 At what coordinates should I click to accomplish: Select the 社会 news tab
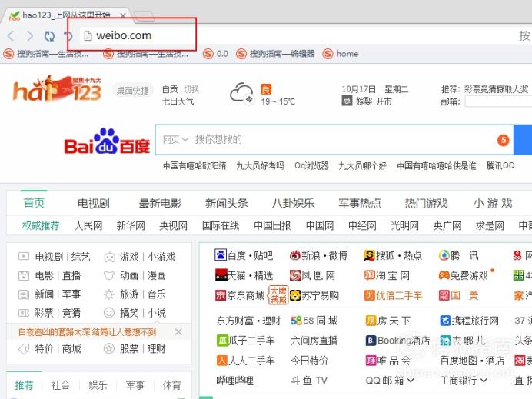[x=61, y=385]
